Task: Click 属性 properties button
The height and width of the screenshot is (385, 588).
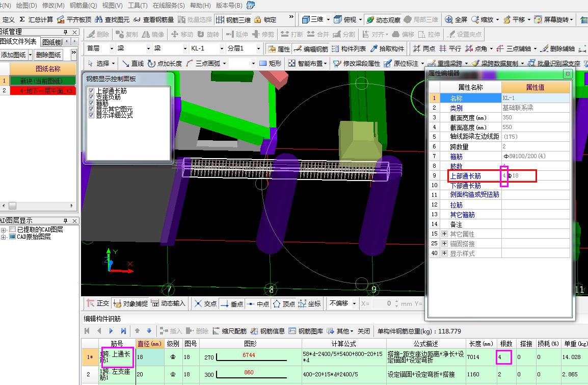Action: click(x=279, y=49)
